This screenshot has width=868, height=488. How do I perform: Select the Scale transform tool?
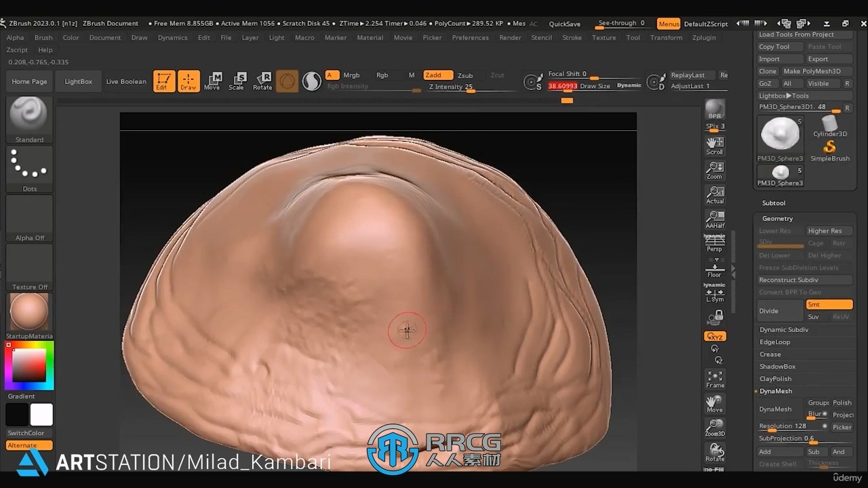click(237, 81)
